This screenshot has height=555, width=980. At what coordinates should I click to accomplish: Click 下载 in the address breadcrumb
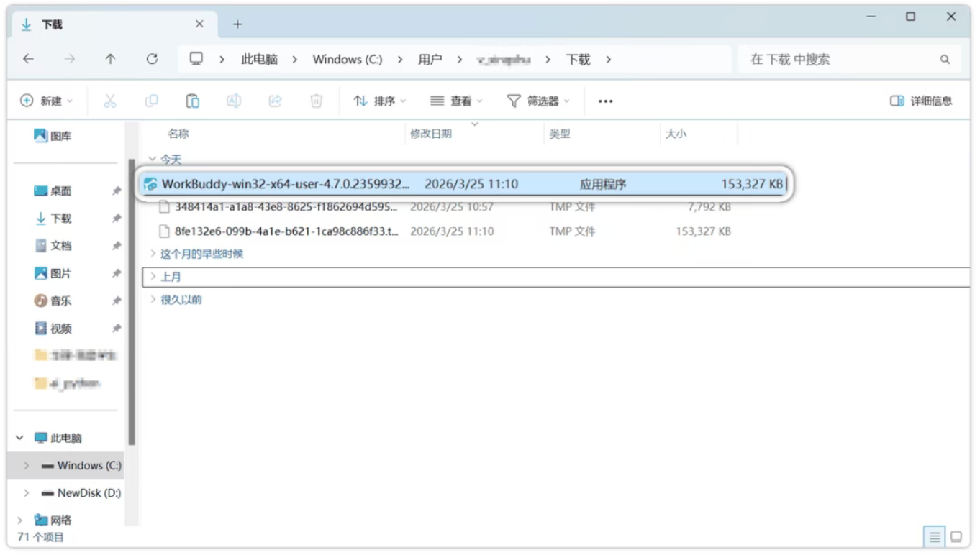[578, 60]
